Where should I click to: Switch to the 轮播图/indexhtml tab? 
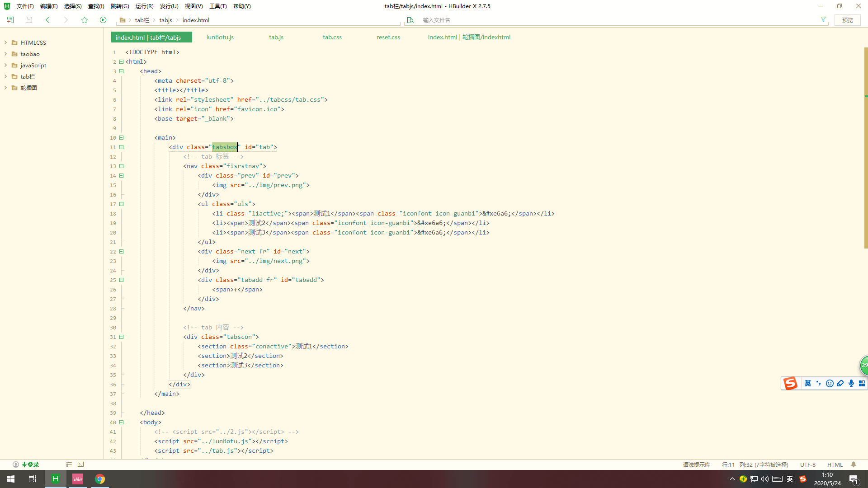tap(469, 37)
